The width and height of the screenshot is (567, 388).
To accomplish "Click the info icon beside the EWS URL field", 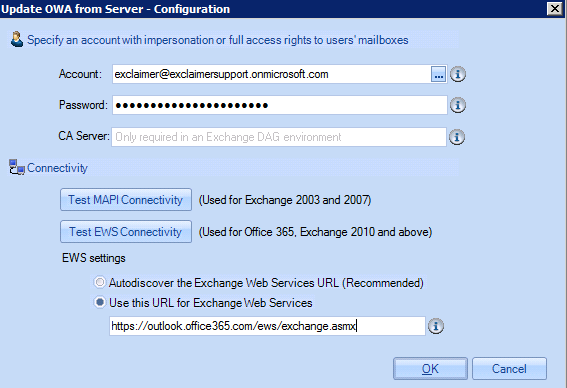I will click(436, 326).
